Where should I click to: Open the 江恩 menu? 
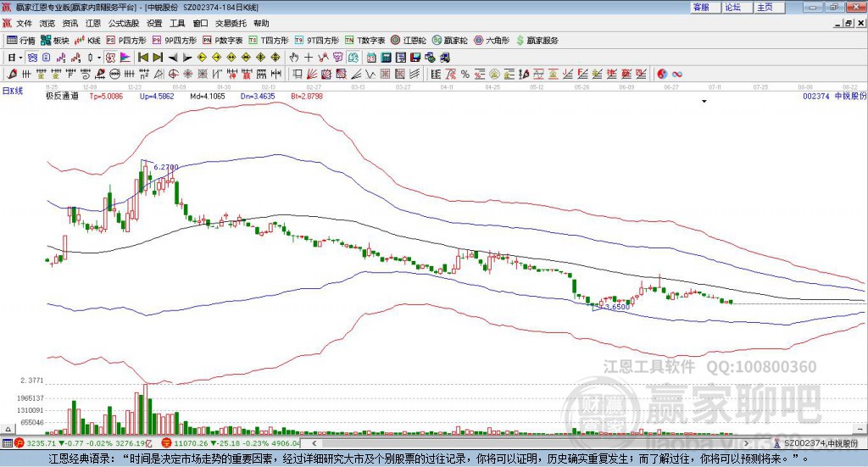pyautogui.click(x=93, y=23)
